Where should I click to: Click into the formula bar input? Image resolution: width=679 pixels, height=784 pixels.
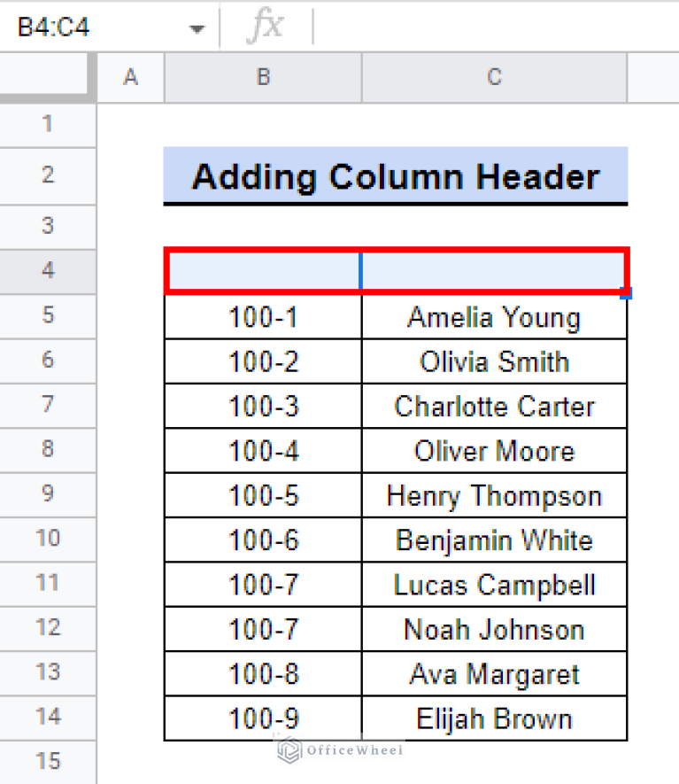click(496, 26)
